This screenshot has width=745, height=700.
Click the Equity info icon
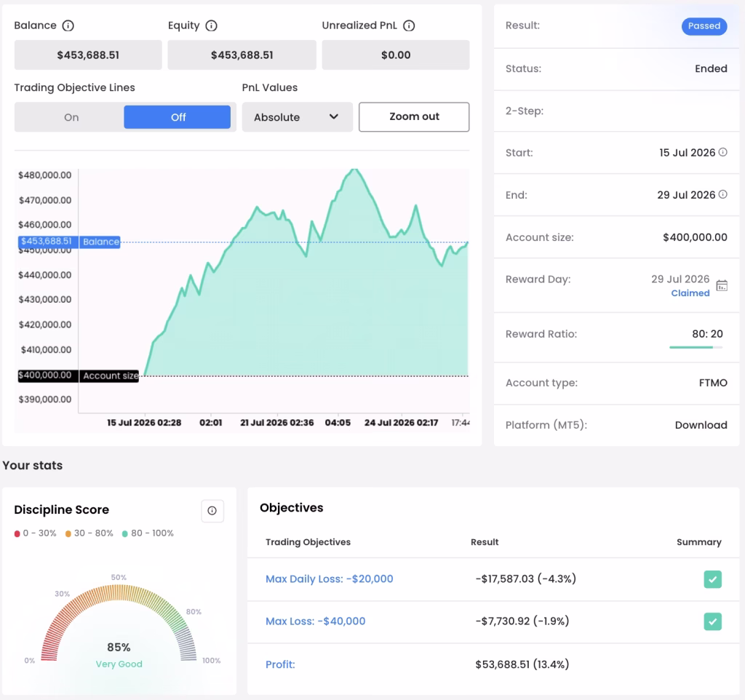click(x=212, y=25)
